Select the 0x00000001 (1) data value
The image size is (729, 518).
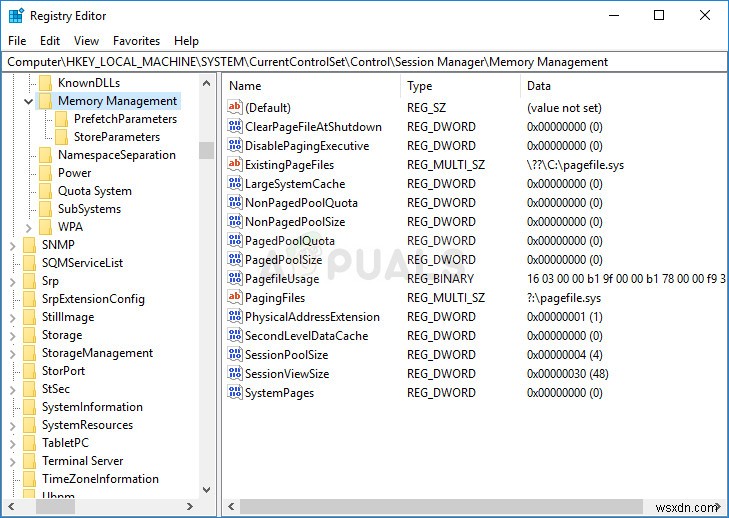[564, 317]
